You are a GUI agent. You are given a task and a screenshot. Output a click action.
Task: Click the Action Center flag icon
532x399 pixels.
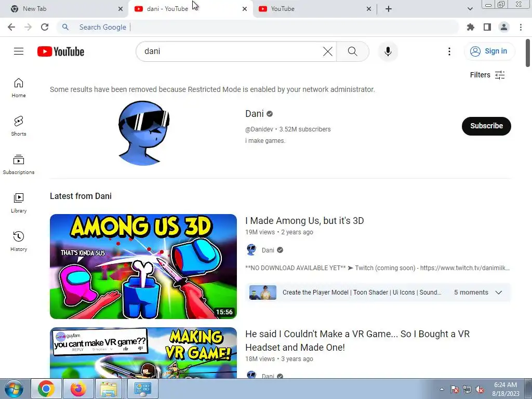click(455, 390)
